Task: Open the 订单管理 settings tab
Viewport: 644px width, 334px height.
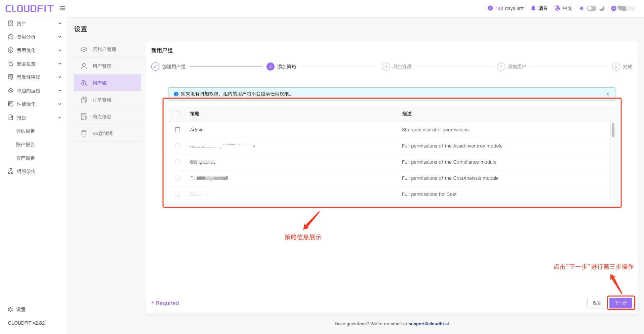Action: [x=107, y=100]
